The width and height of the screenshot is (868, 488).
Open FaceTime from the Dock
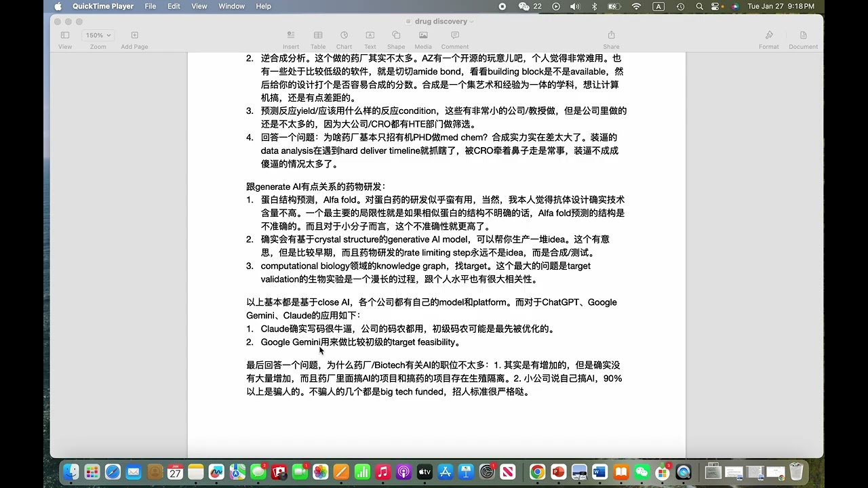pos(300,472)
